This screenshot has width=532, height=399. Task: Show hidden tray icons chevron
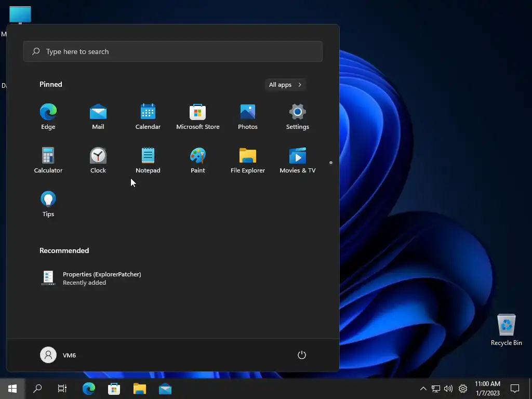(x=423, y=389)
